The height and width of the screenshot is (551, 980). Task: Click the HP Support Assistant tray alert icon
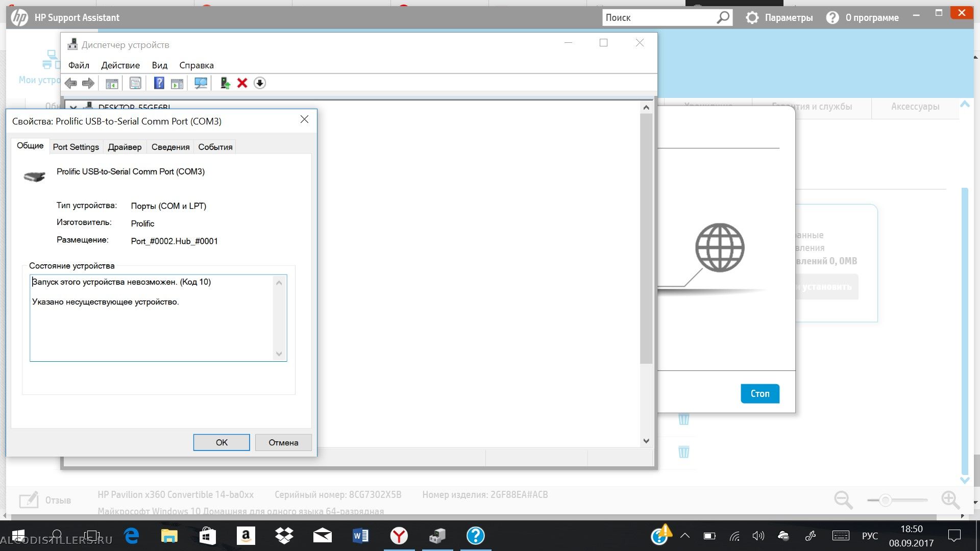point(660,535)
